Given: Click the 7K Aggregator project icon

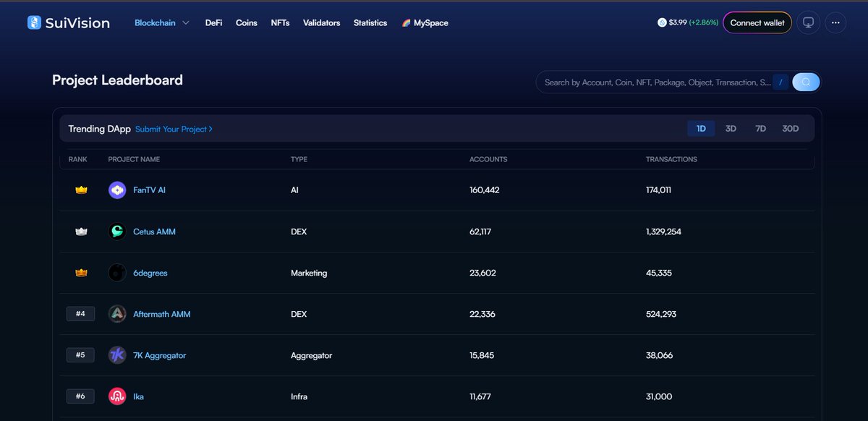Looking at the screenshot, I should [117, 355].
